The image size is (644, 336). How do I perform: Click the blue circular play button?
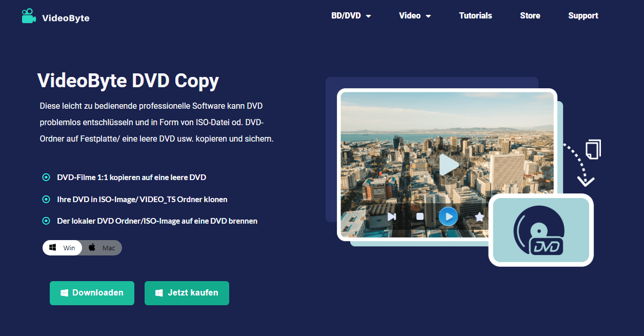point(448,216)
